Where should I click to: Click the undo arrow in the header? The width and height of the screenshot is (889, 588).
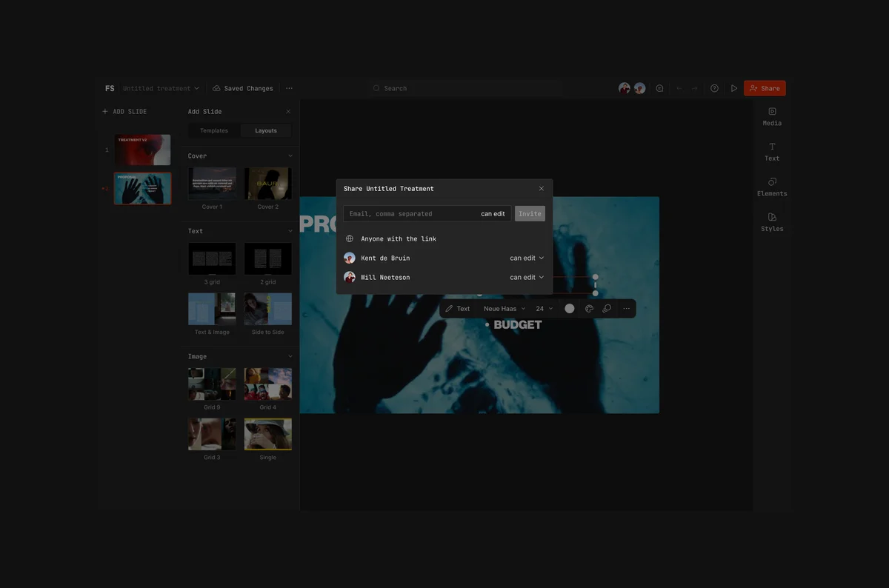(x=679, y=88)
